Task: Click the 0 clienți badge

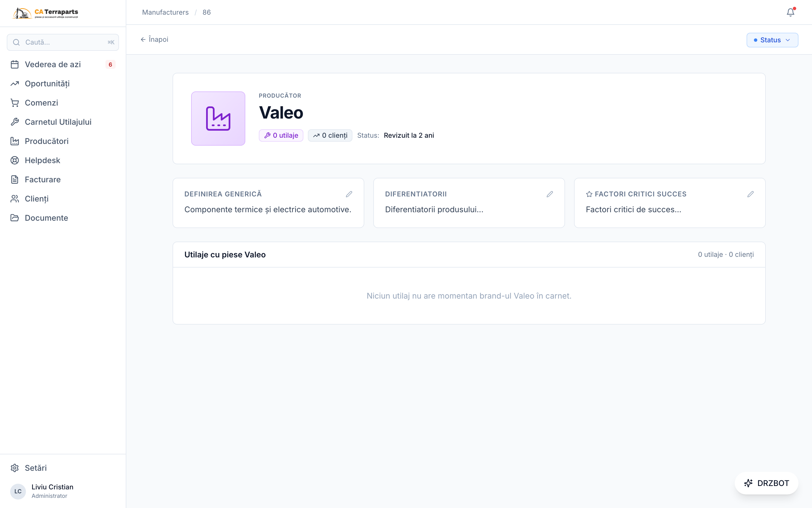Action: (330, 135)
